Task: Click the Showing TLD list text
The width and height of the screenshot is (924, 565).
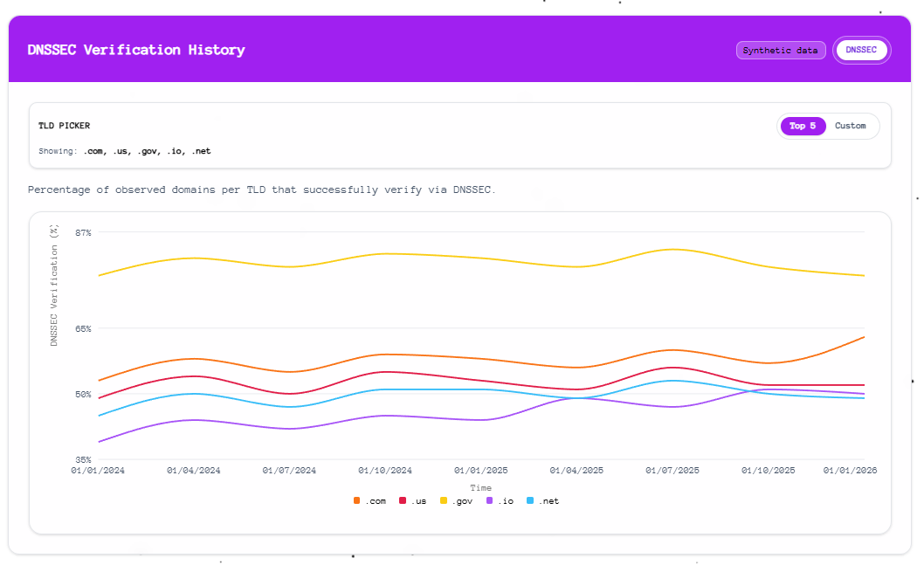Action: point(125,151)
